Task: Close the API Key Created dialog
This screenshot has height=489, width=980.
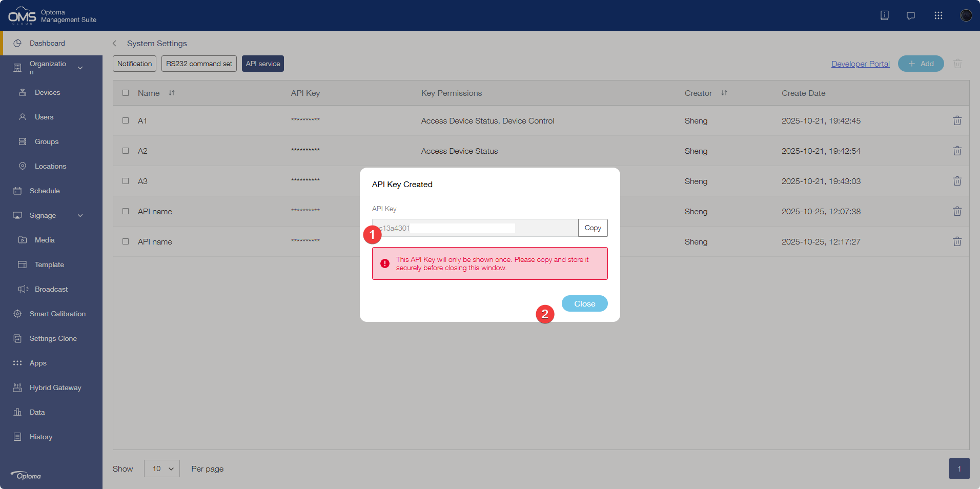Action: pyautogui.click(x=584, y=303)
